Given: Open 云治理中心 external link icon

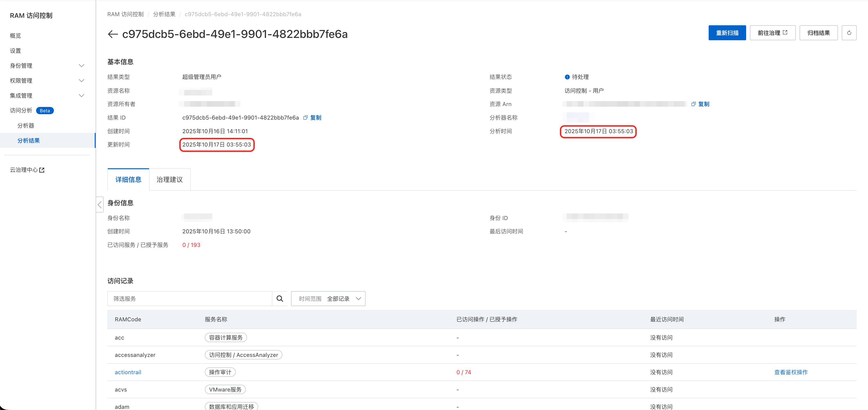Looking at the screenshot, I should click(x=42, y=170).
